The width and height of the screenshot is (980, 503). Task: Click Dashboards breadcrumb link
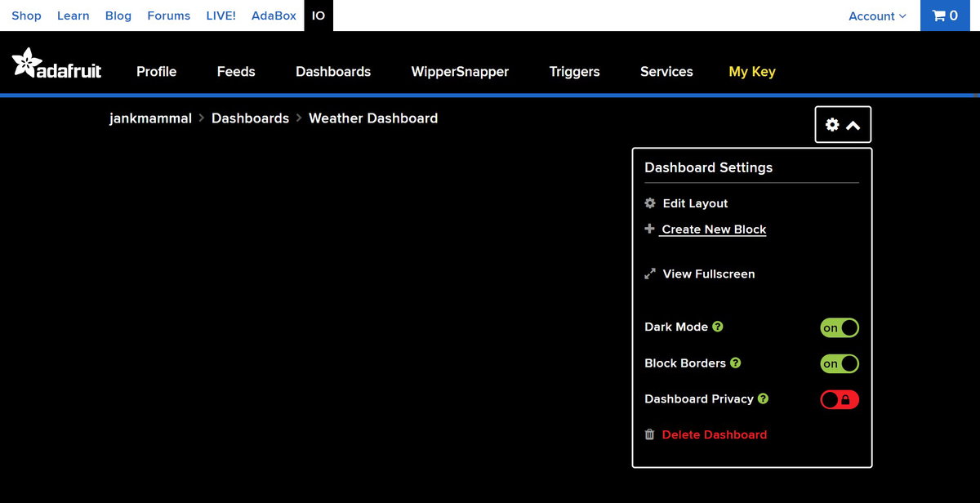(250, 118)
